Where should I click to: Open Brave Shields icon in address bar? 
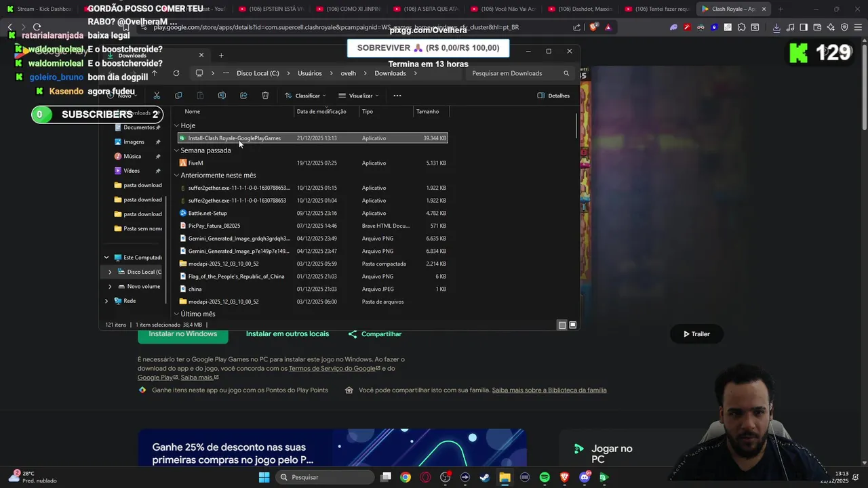click(x=595, y=27)
